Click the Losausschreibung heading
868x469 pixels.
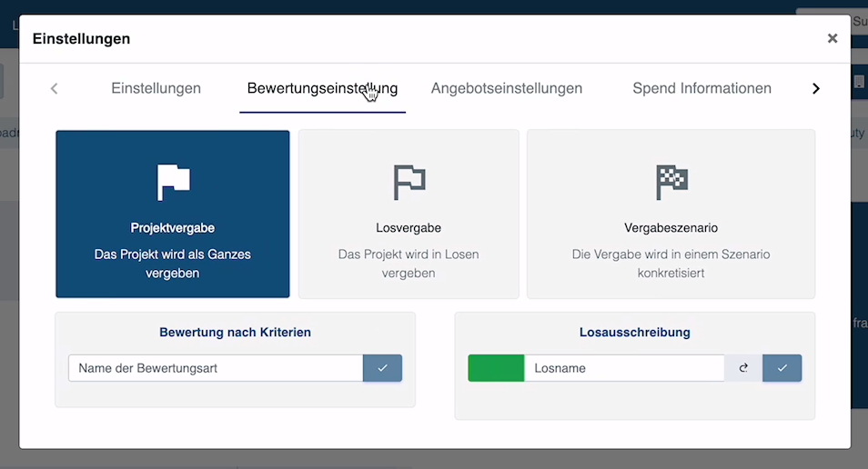(634, 333)
